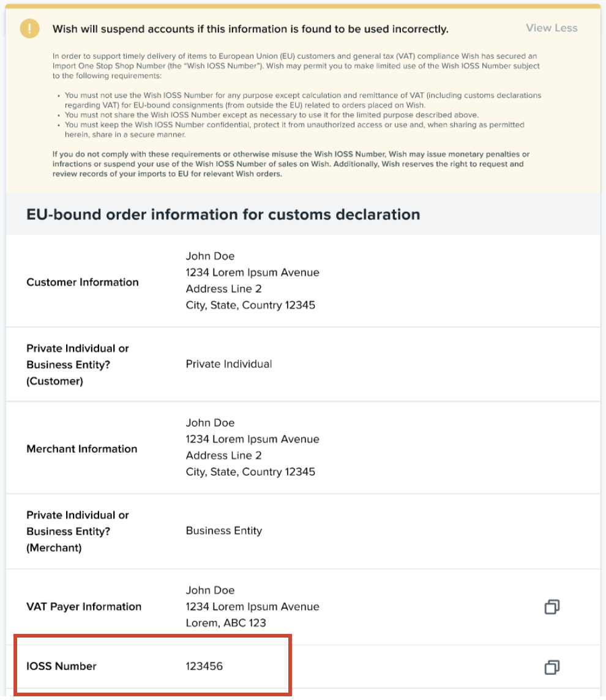Copy the VAT Payer Information
606x700 pixels.
[x=552, y=607]
